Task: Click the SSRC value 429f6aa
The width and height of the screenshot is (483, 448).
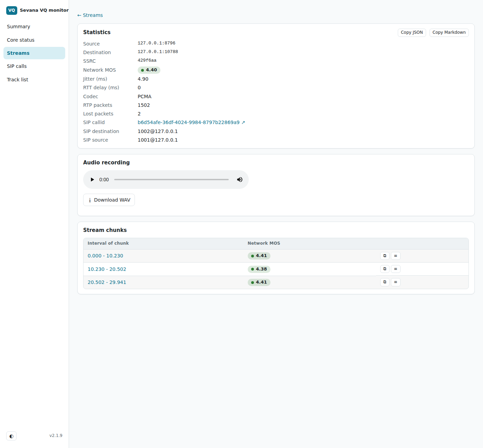Action: [x=147, y=60]
